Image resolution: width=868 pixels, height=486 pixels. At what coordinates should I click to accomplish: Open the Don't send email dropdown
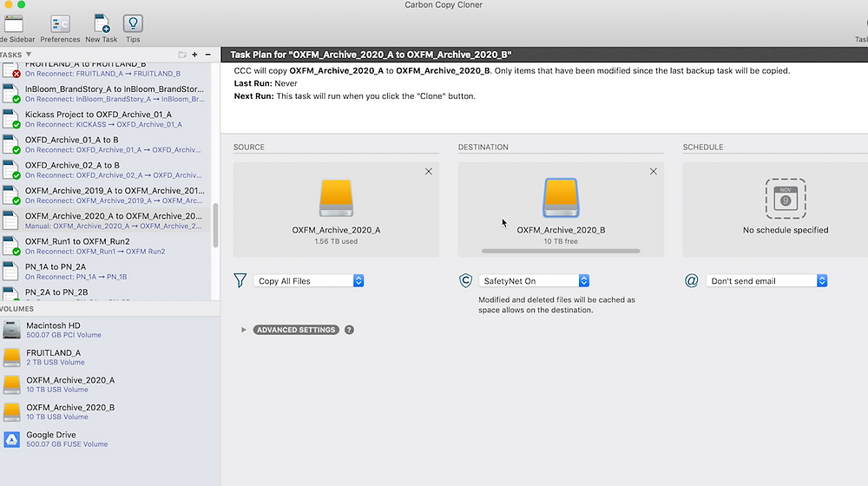pos(766,281)
